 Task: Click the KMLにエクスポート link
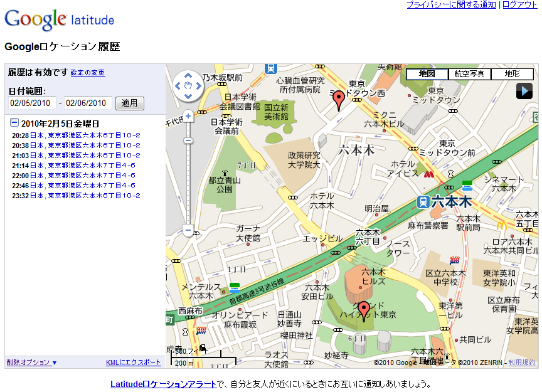pyautogui.click(x=134, y=363)
